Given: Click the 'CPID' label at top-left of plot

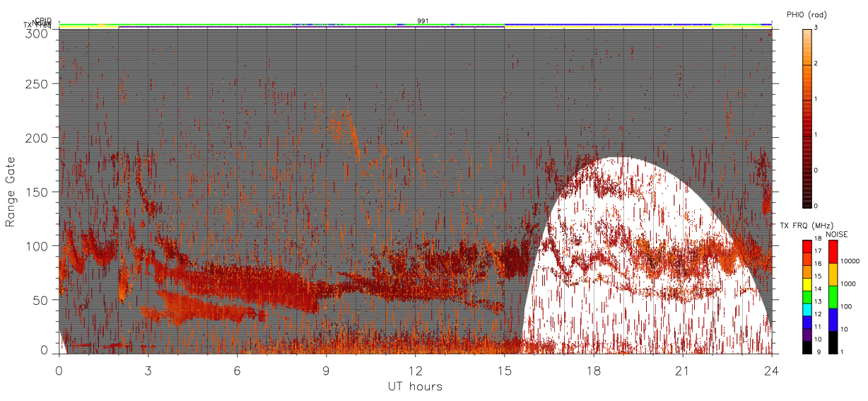Looking at the screenshot, I should 43,21.
